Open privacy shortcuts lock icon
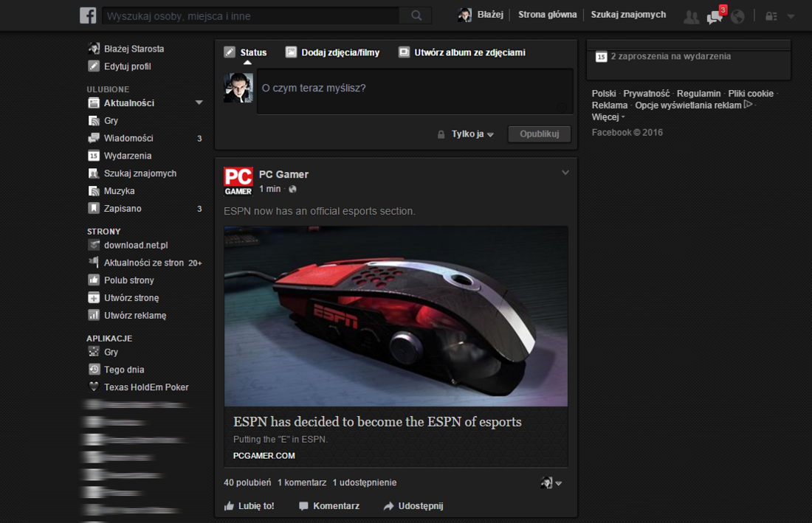The width and height of the screenshot is (812, 523). 771,16
